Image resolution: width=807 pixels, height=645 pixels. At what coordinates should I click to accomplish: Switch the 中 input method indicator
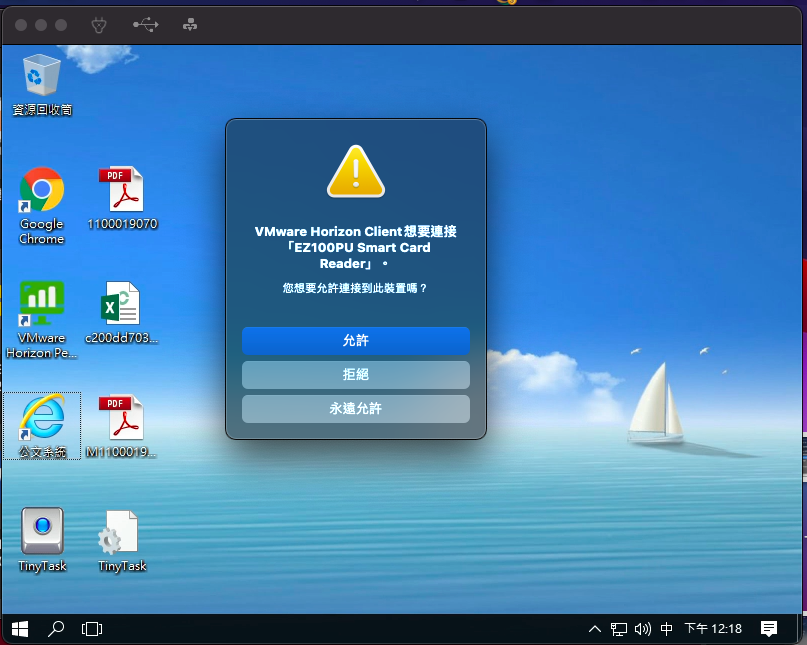click(666, 629)
